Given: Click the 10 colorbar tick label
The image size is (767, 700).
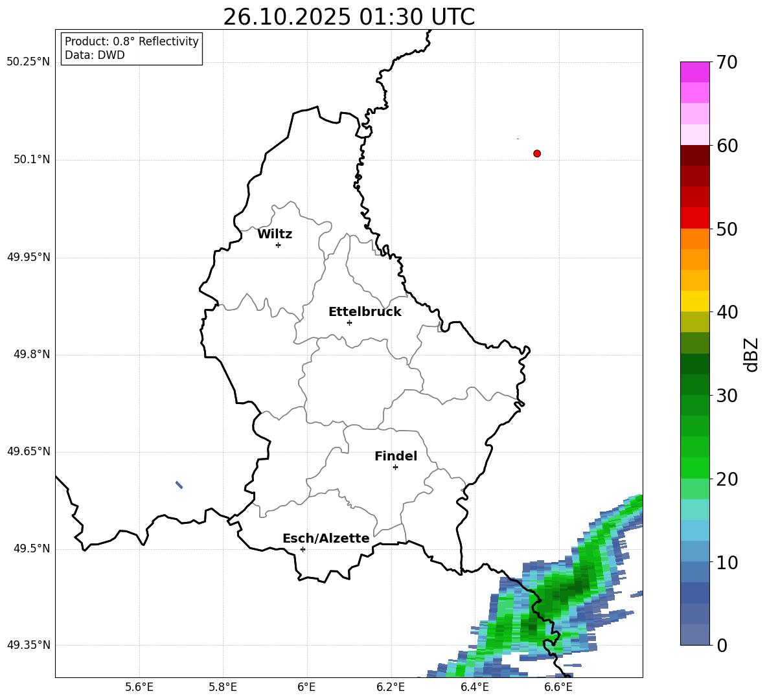Looking at the screenshot, I should [x=727, y=563].
